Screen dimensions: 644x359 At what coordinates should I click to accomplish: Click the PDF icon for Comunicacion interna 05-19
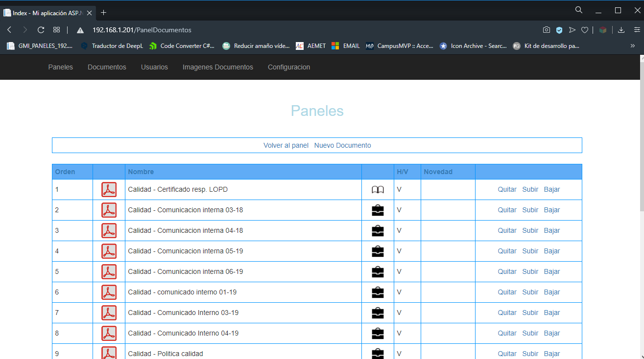point(109,251)
